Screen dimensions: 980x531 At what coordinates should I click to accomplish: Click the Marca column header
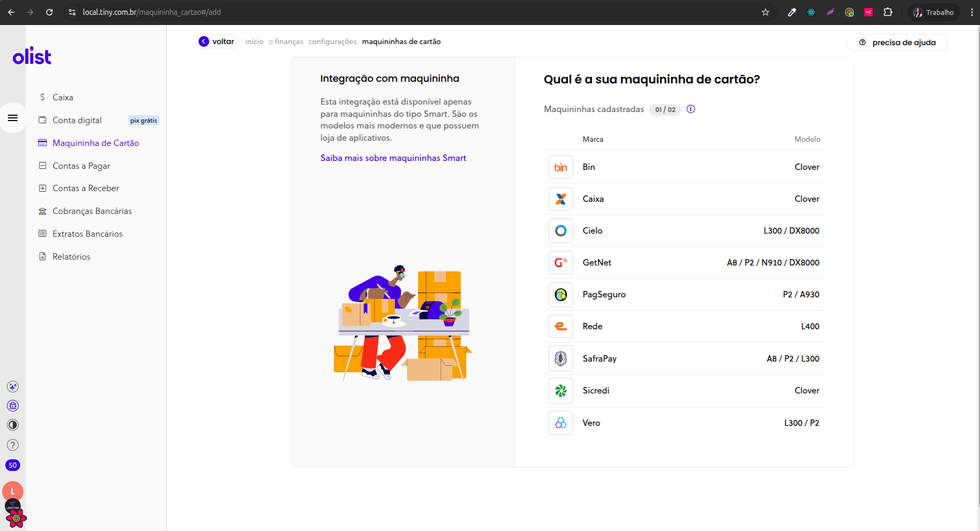point(593,139)
